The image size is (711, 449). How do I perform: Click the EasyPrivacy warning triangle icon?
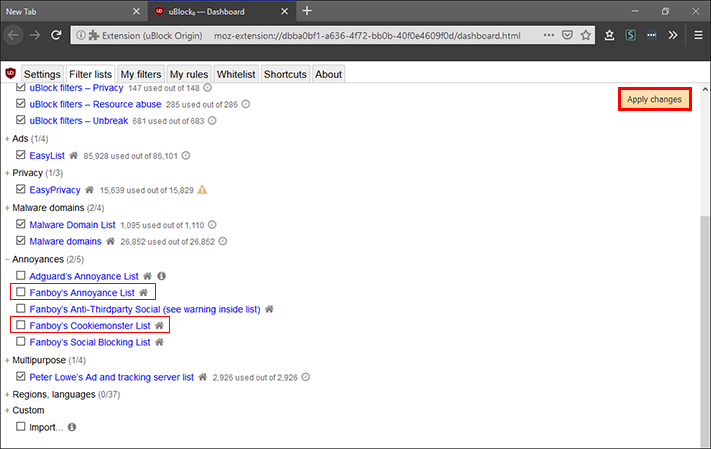click(202, 190)
